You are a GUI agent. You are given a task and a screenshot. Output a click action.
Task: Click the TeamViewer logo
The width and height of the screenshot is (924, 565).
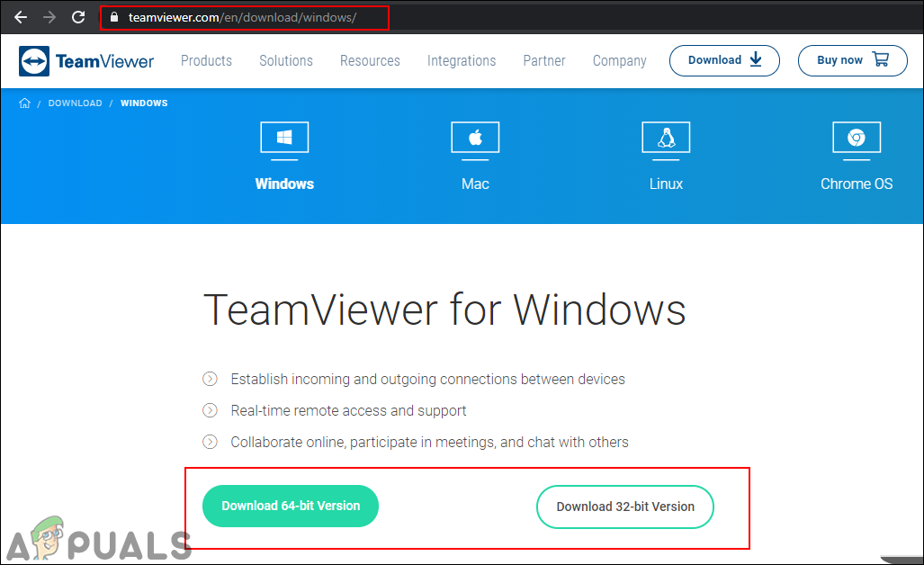85,60
